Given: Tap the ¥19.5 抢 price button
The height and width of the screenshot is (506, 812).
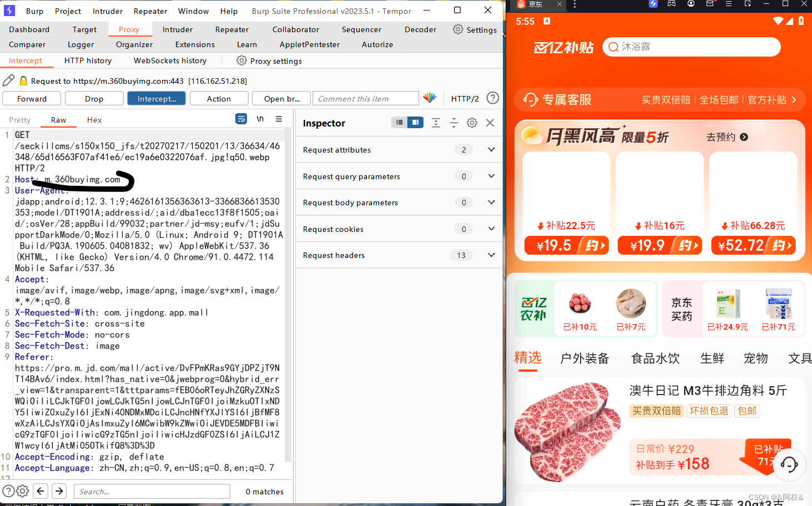Looking at the screenshot, I should 567,245.
